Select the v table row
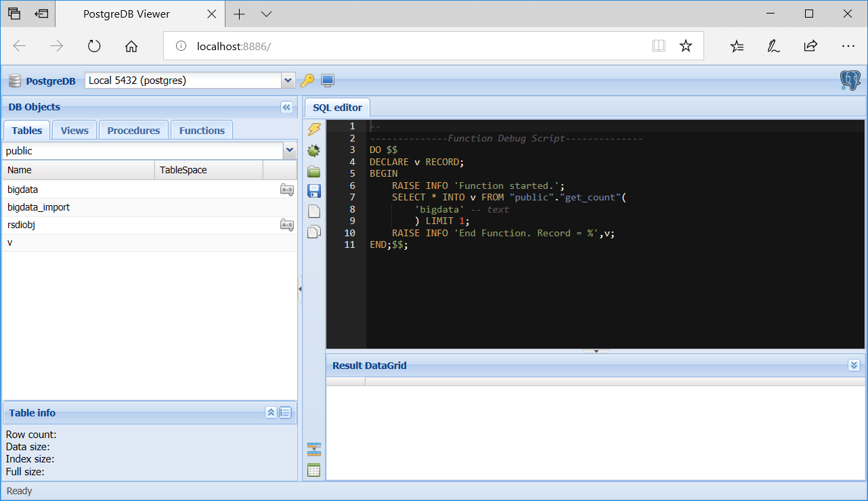The image size is (868, 501). pyautogui.click(x=150, y=242)
